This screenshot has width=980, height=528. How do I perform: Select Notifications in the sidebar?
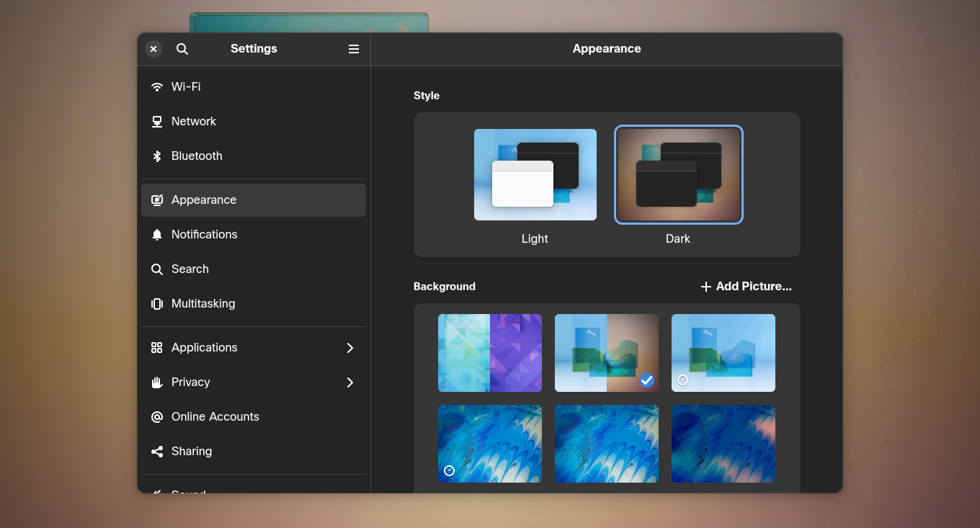[254, 235]
